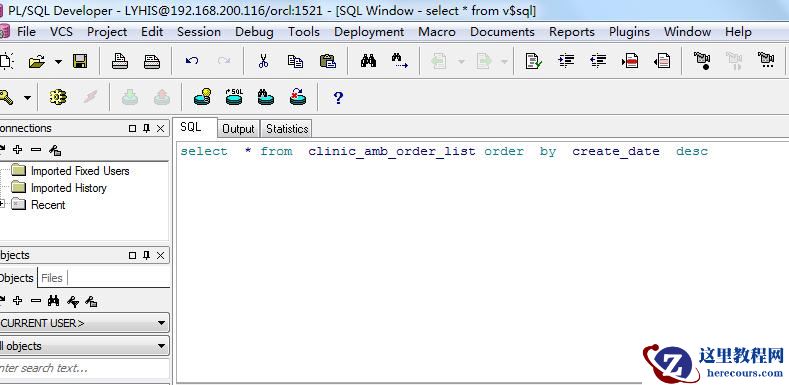Viewport: 789px width, 385px height.
Task: Open the Debug menu
Action: tap(254, 32)
